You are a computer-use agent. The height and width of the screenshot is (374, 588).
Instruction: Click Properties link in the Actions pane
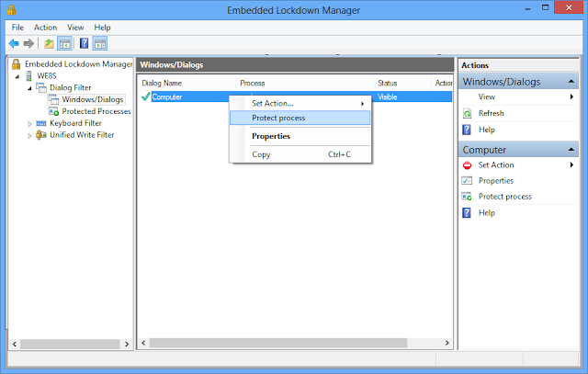tap(496, 181)
